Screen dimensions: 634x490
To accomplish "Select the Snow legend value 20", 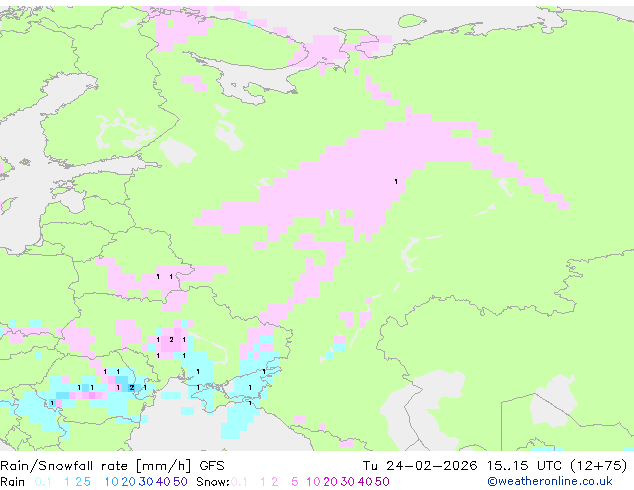I will 330,482.
